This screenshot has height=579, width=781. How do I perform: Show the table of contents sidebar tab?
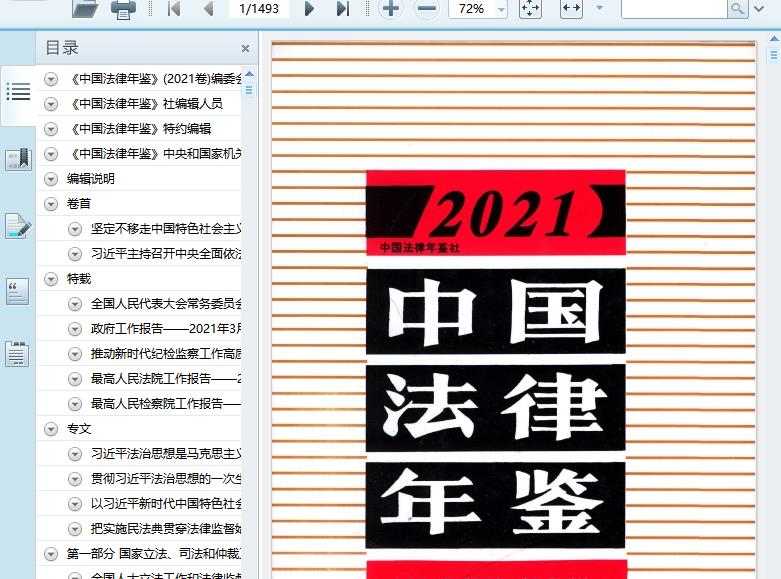(18, 92)
